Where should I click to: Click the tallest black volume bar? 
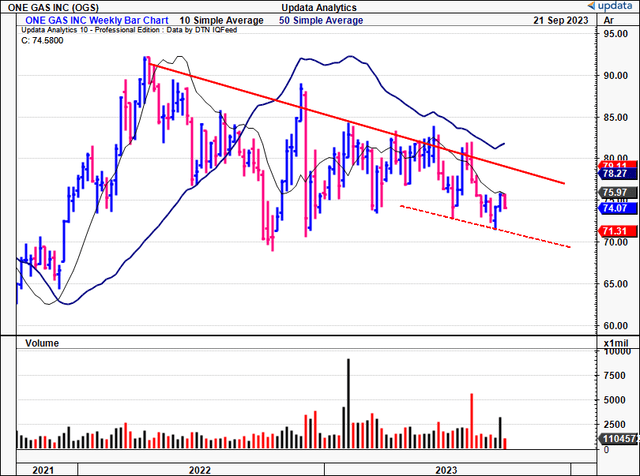[349, 402]
